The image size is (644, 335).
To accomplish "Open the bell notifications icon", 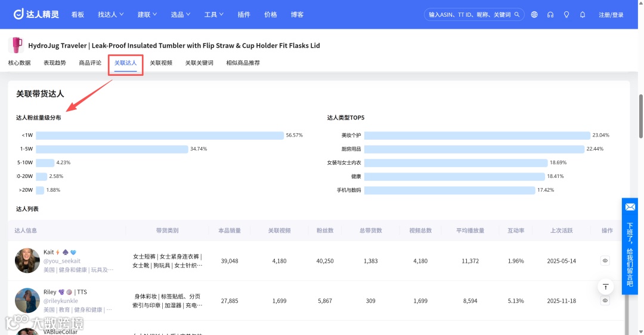I will point(583,14).
